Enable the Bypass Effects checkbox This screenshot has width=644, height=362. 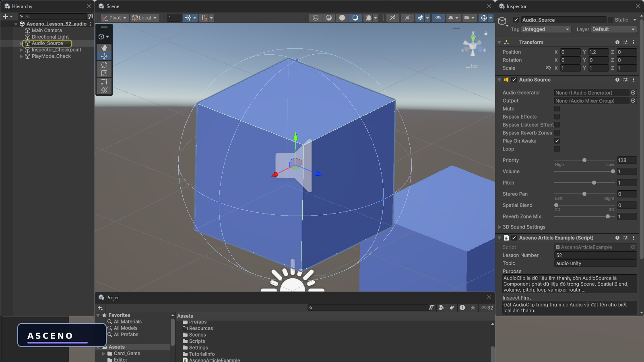click(x=557, y=117)
